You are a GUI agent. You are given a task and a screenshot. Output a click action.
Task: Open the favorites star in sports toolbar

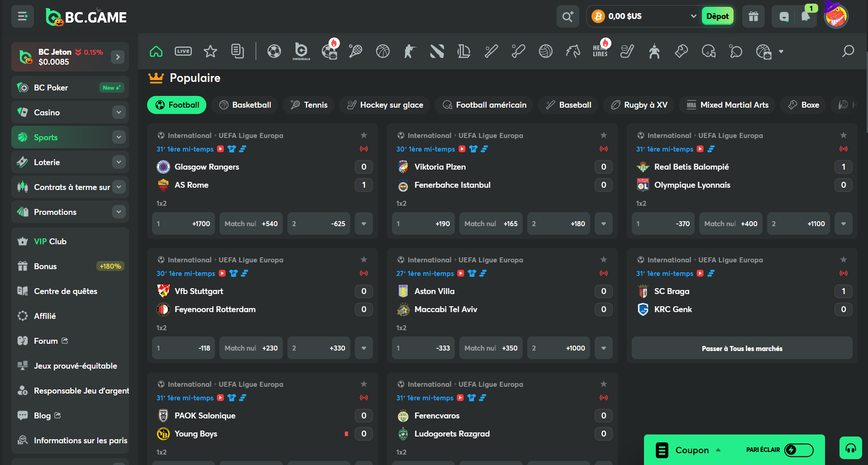(x=210, y=52)
